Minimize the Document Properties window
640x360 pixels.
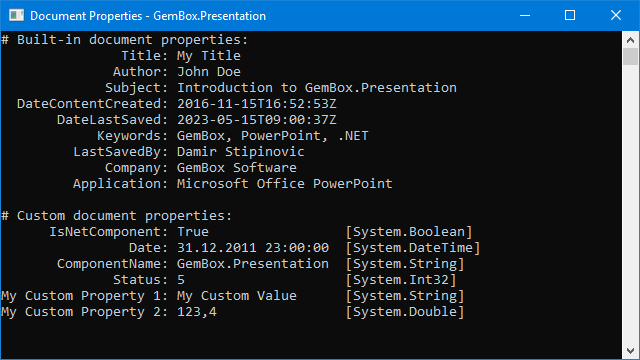pos(525,16)
